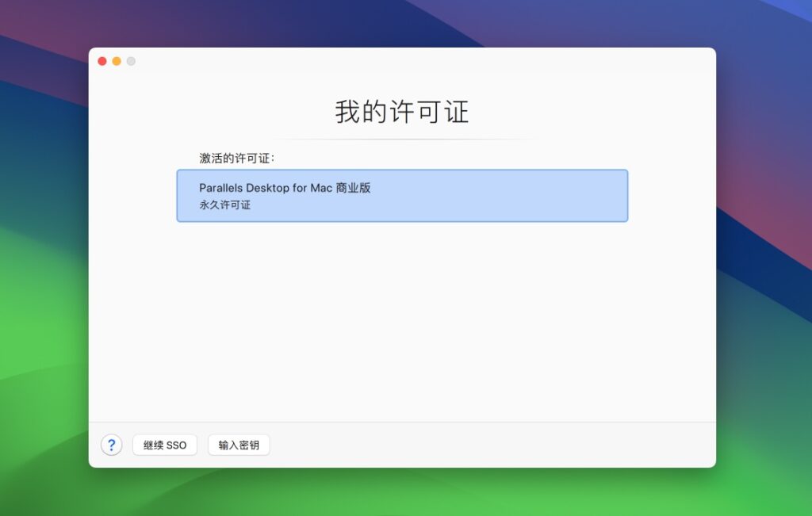This screenshot has height=516, width=812.
Task: Click the green zoom traffic light icon
Action: click(x=131, y=60)
